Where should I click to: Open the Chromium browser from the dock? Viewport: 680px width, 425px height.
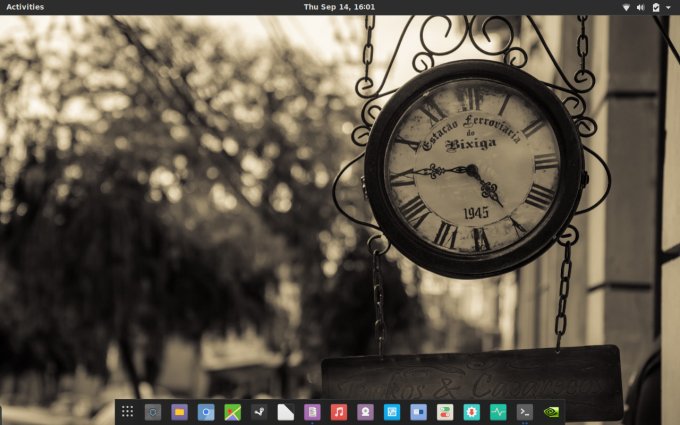coord(206,411)
